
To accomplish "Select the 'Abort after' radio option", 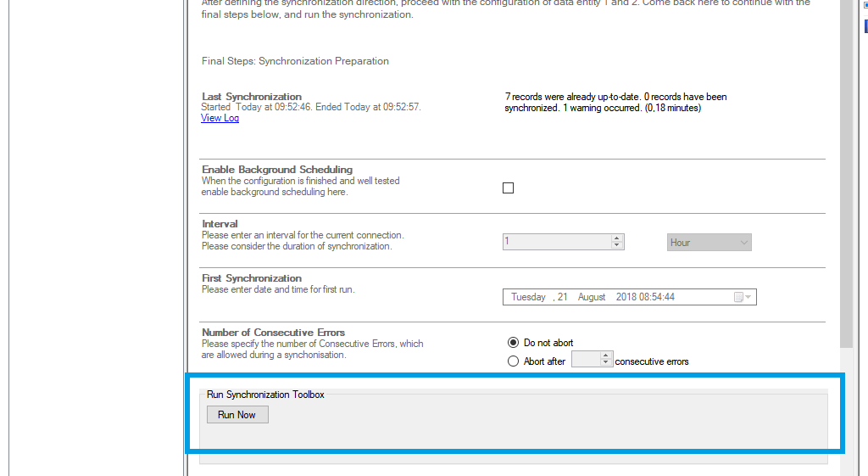I will (513, 361).
